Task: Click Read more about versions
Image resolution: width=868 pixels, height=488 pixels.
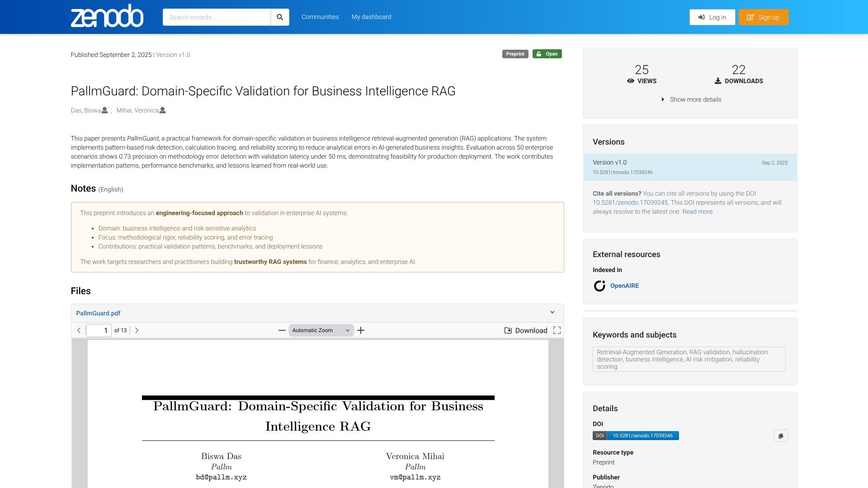Action: tap(698, 211)
